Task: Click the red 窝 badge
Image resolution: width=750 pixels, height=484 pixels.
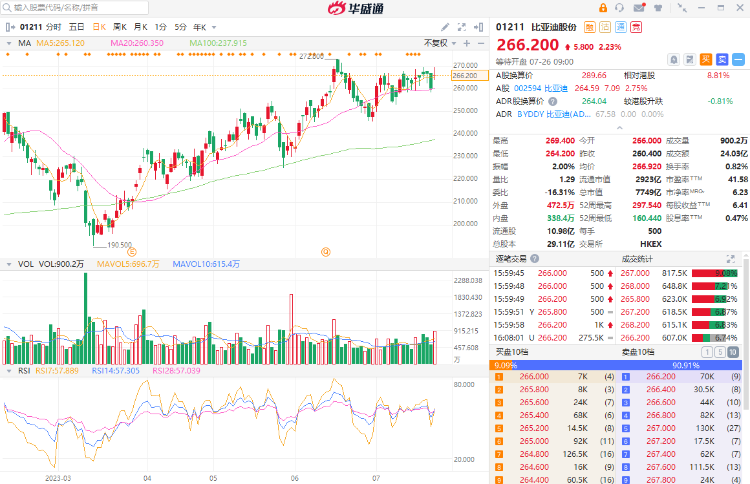Action: [636, 27]
